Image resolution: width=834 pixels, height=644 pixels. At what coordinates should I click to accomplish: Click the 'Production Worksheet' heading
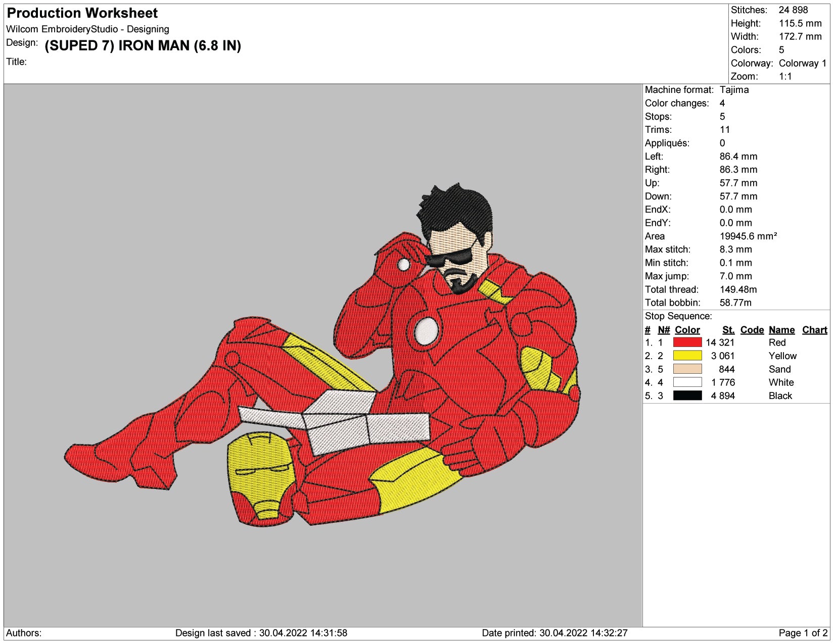[82, 13]
